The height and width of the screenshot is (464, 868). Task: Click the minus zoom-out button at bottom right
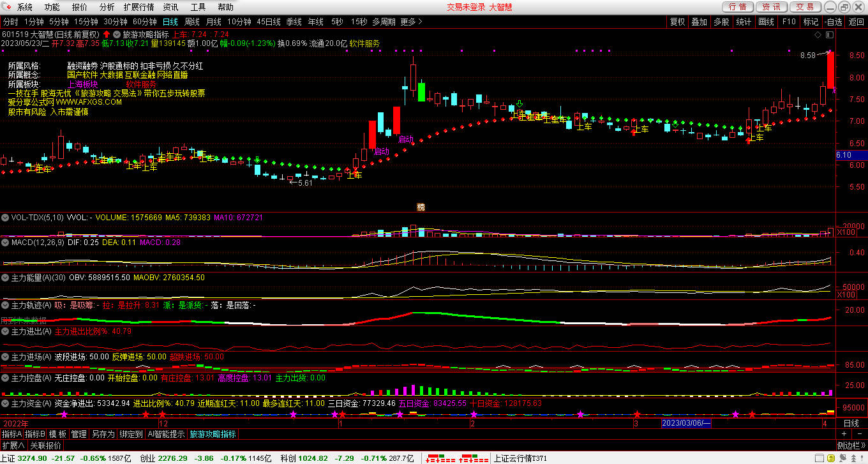pos(859,434)
